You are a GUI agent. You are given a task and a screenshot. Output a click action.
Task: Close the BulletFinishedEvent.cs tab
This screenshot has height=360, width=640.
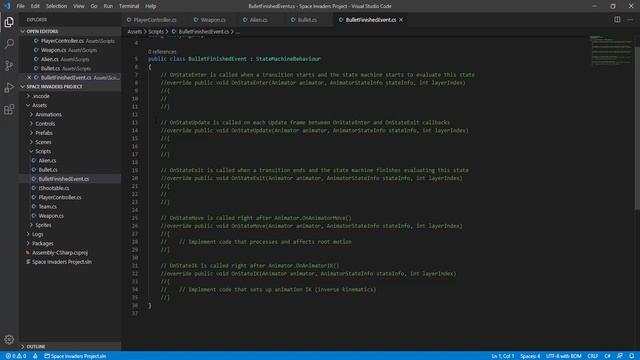401,20
